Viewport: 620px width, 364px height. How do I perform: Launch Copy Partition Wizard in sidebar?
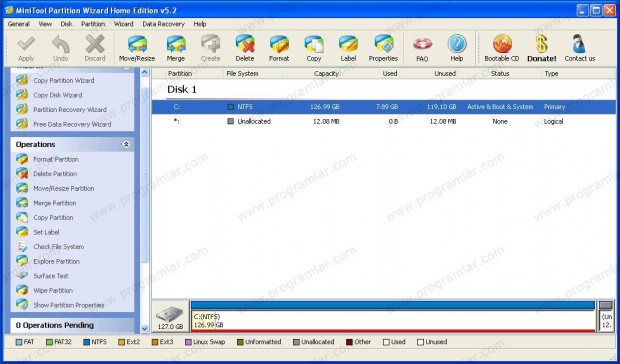[x=63, y=80]
